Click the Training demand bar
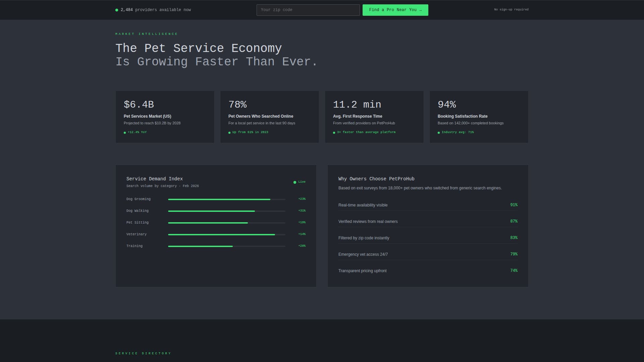The width and height of the screenshot is (644, 362). tap(227, 246)
